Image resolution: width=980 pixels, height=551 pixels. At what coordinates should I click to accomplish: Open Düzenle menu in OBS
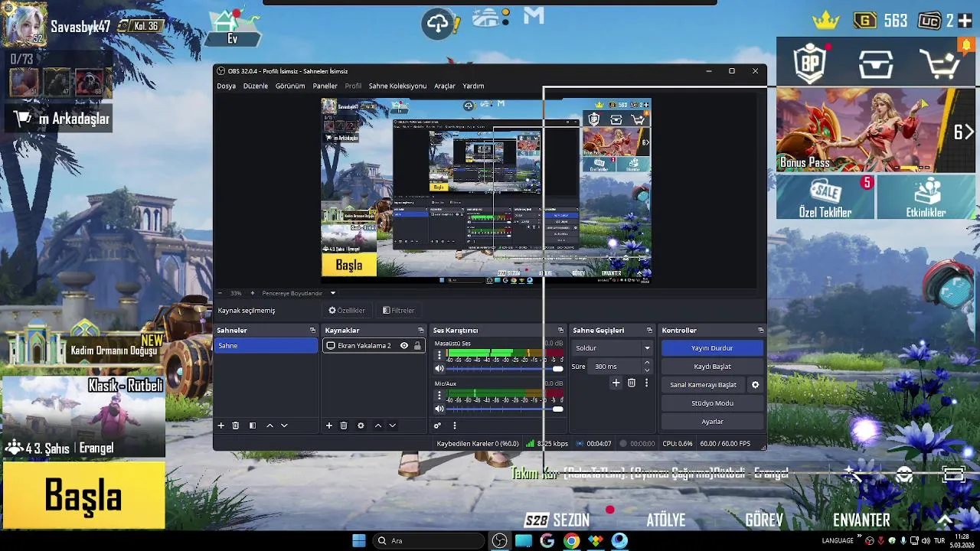click(256, 86)
